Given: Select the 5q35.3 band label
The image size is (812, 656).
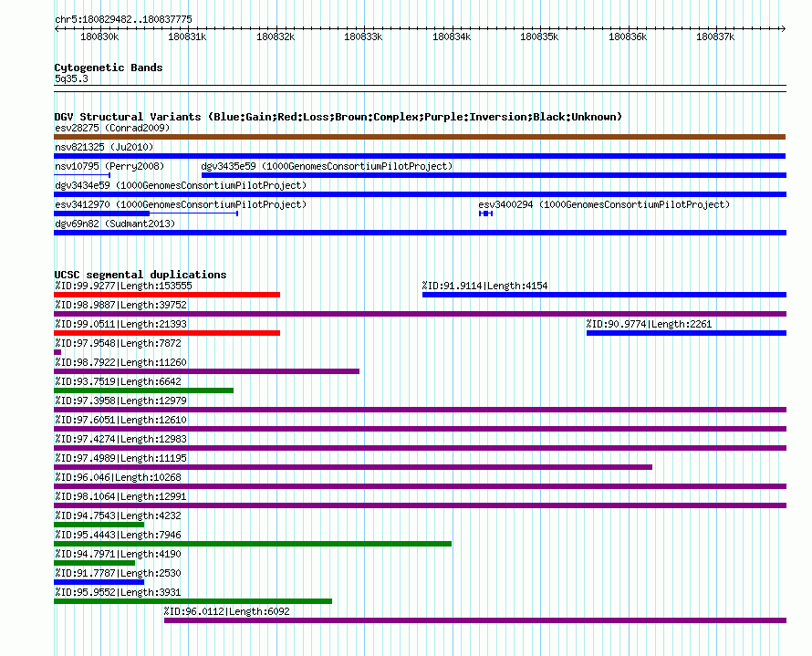Looking at the screenshot, I should (x=71, y=78).
